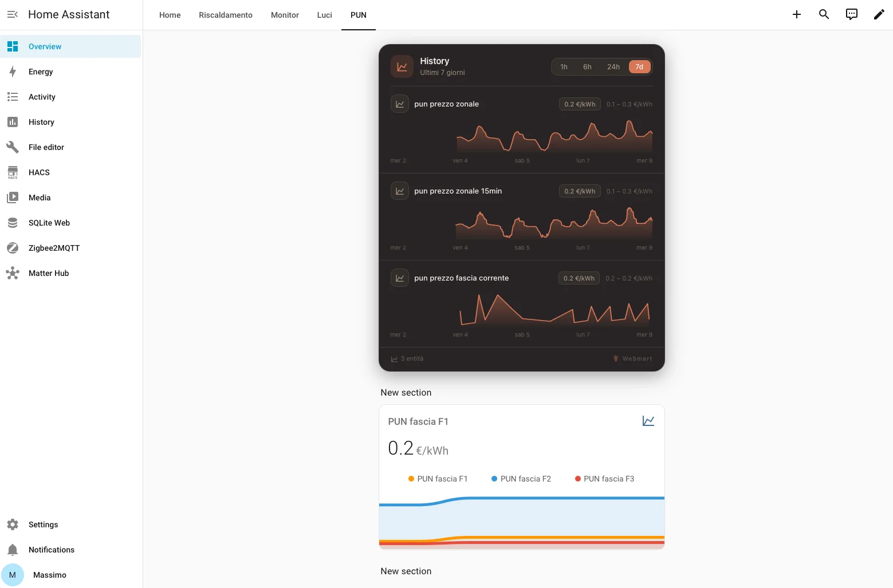Click 0.2 €/kWh badge of pun prezzo fascia corrente
This screenshot has height=588, width=893.
579,278
